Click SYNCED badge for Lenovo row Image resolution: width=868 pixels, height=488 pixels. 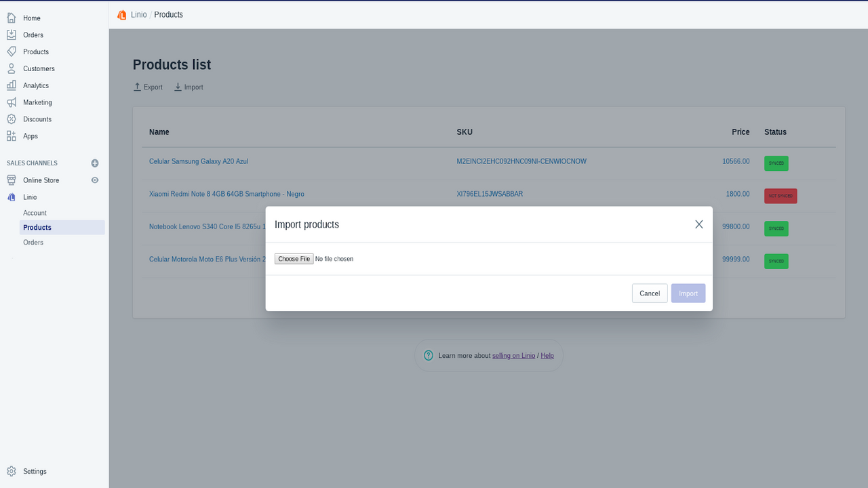776,228
